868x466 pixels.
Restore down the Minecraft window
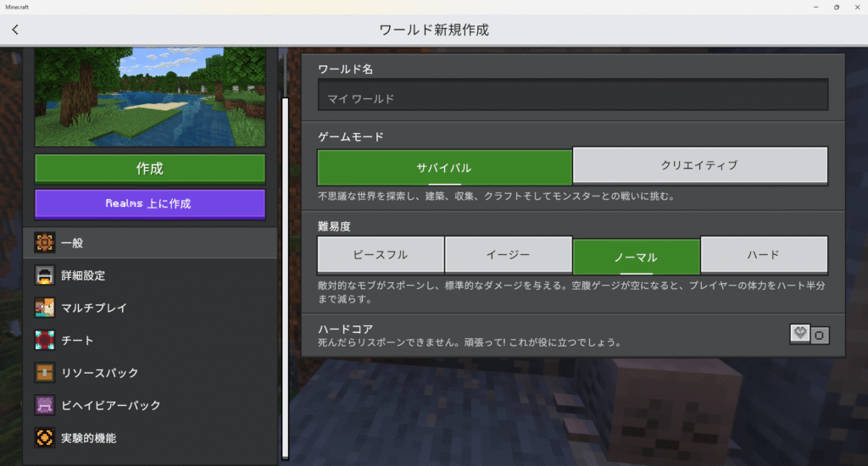click(x=837, y=7)
